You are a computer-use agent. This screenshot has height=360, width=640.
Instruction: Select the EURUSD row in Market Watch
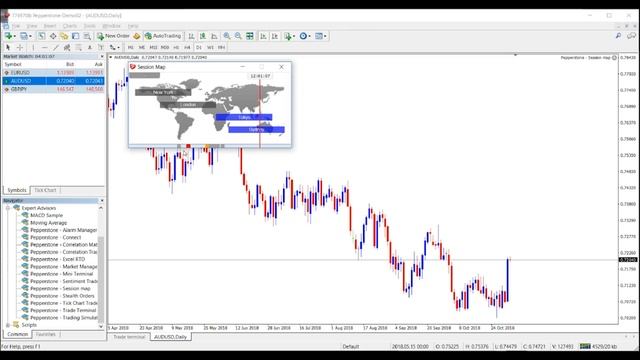coord(53,73)
